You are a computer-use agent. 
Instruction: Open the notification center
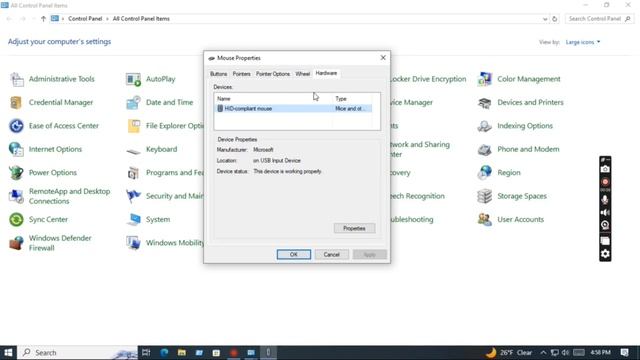[x=624, y=353]
